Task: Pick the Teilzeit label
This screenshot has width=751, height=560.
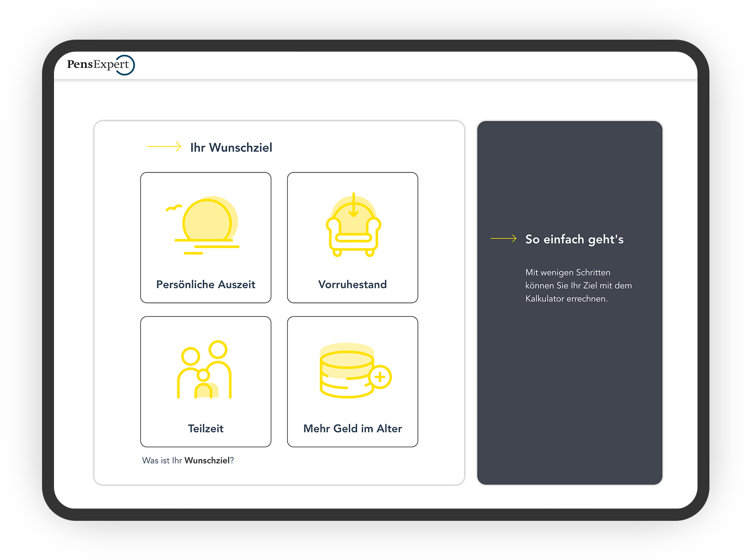Action: tap(205, 429)
